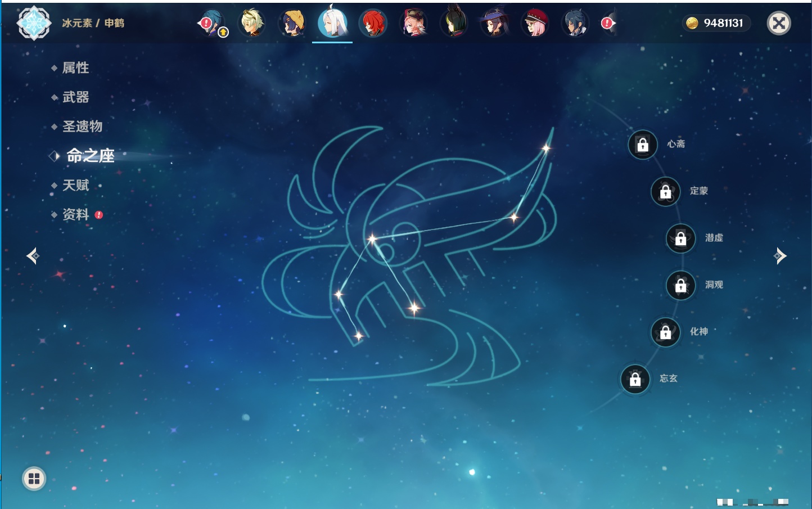This screenshot has width=812, height=509.
Task: Click the Mora amount 9481131
Action: [x=723, y=23]
